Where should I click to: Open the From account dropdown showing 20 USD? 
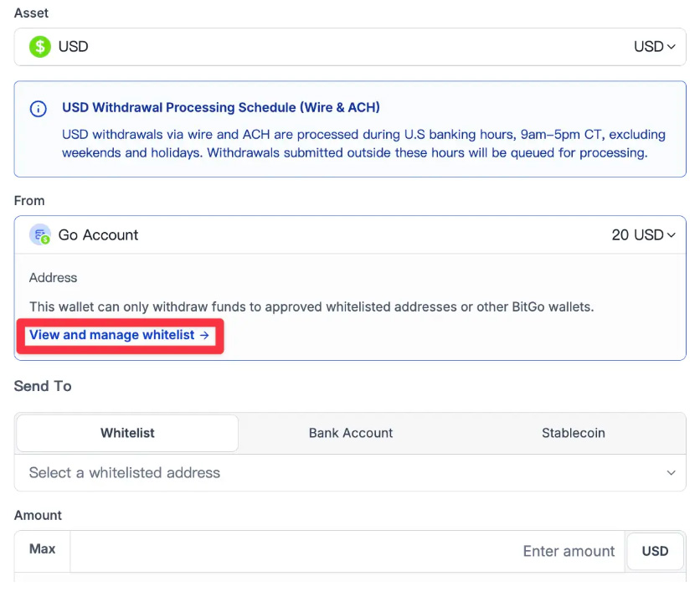click(643, 235)
